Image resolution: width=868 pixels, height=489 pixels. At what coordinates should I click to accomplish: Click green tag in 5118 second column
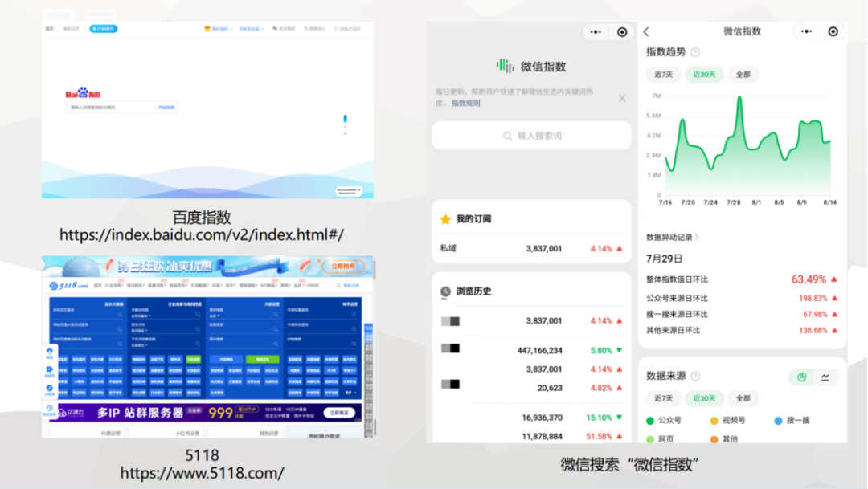point(193,359)
